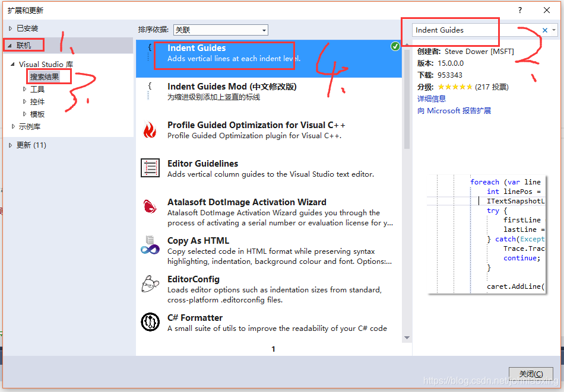This screenshot has height=392, width=564.
Task: Click the Atalasoft DotImage Activation Wizard icon
Action: tap(150, 206)
